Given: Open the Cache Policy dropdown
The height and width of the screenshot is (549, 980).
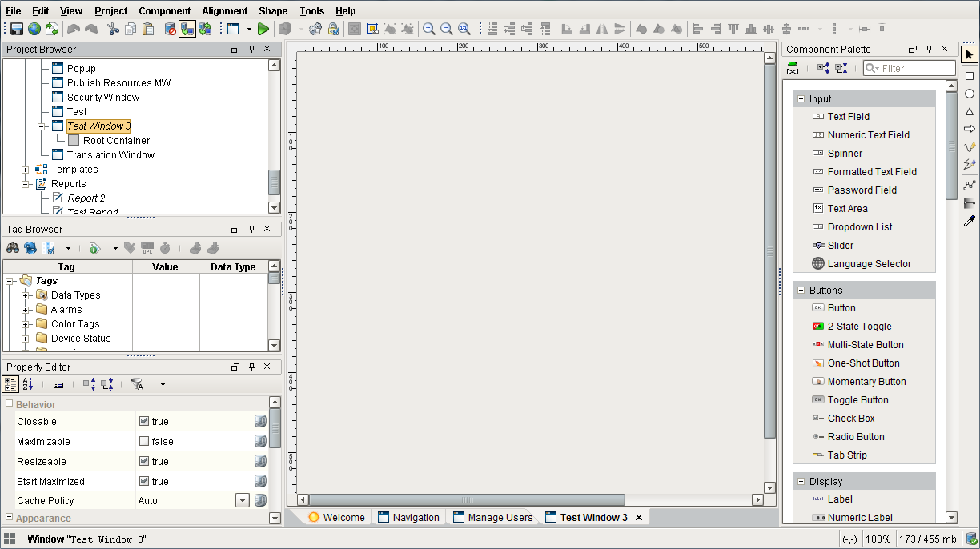Looking at the screenshot, I should tap(242, 501).
